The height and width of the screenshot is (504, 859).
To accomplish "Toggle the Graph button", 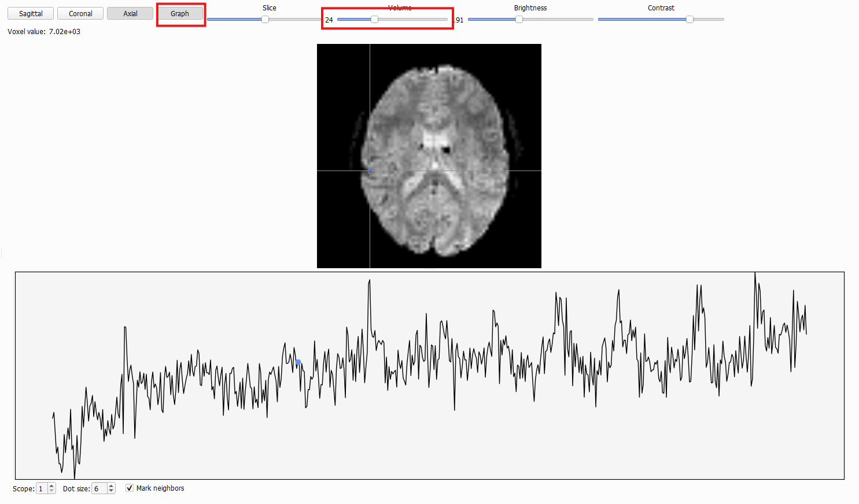I will click(180, 13).
